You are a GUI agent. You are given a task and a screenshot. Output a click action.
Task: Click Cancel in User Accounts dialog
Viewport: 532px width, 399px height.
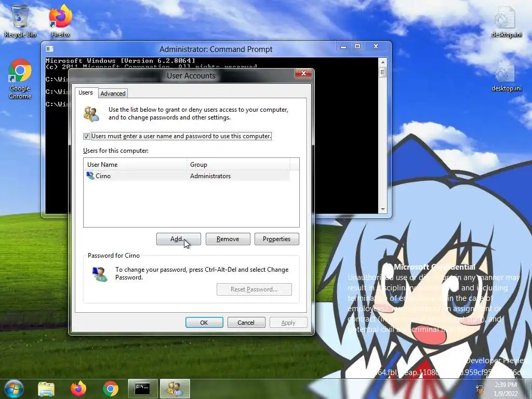click(x=246, y=322)
